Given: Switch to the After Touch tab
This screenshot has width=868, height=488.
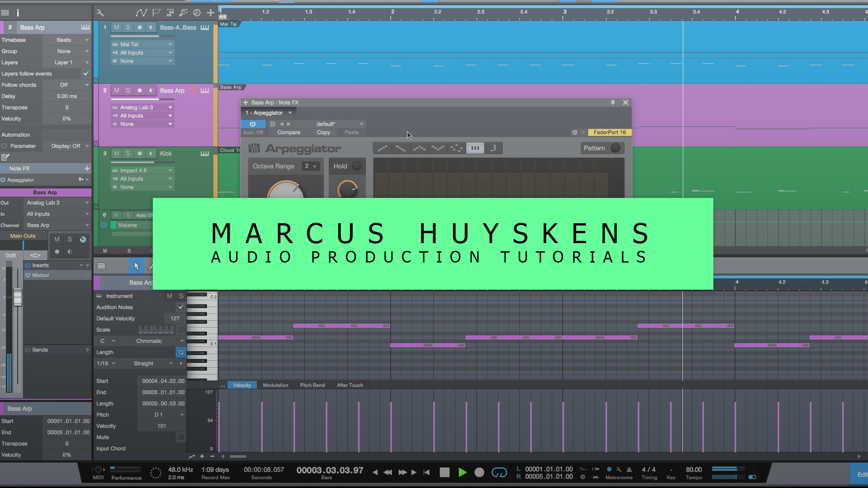Looking at the screenshot, I should tap(350, 385).
